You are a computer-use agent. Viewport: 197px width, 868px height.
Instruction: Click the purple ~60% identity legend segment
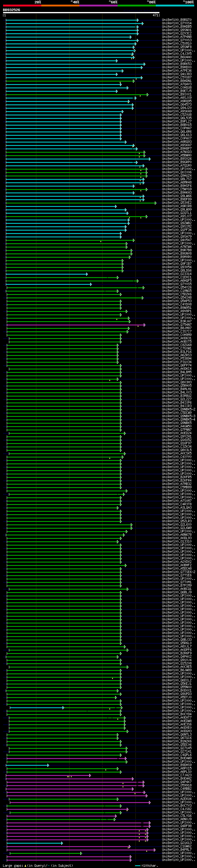click(99, 6)
